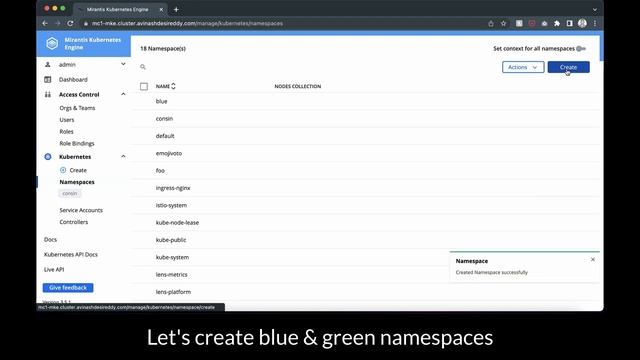Click the blue Create button

(569, 67)
